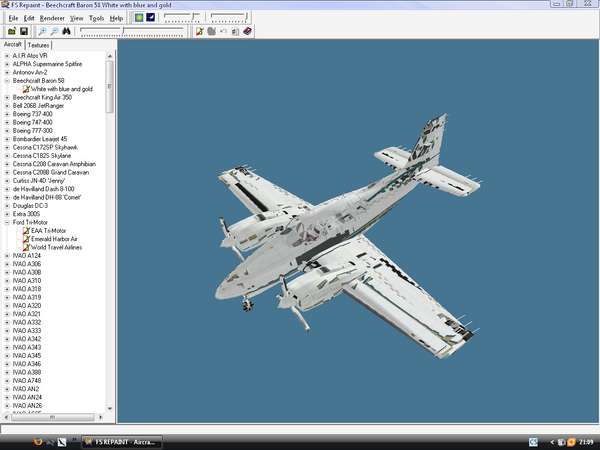Expand the Cessna C172SP Skyhawk node
The height and width of the screenshot is (450, 600).
tap(7, 147)
